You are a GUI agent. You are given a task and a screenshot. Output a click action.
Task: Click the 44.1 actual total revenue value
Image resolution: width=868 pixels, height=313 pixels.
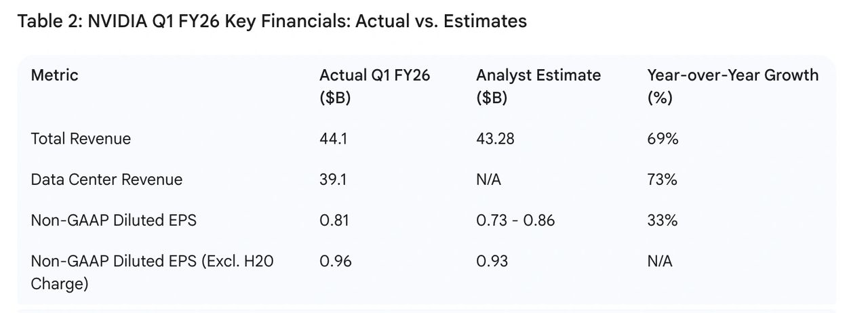(332, 139)
